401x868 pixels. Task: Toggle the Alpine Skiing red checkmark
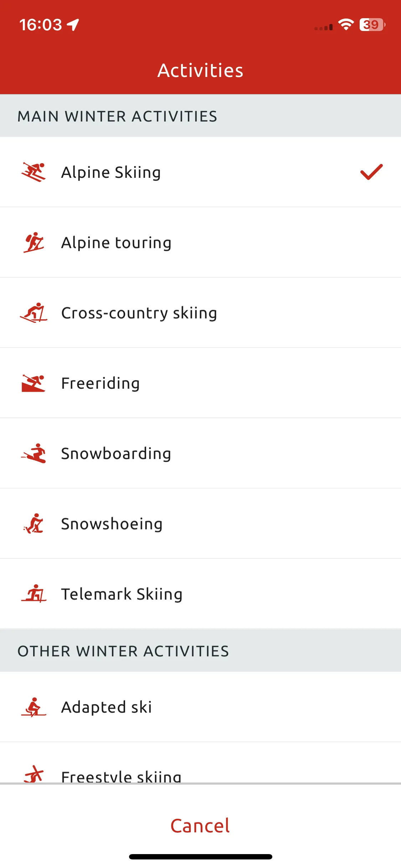click(x=371, y=172)
